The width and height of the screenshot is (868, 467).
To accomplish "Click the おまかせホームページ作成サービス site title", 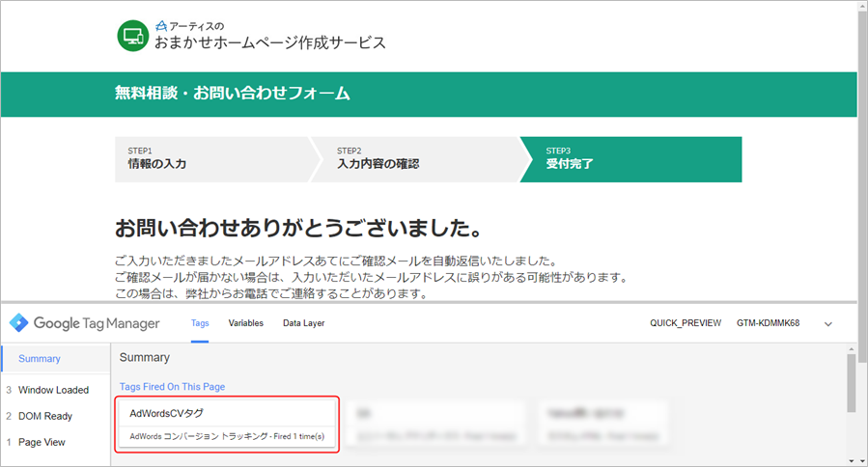I will point(270,42).
